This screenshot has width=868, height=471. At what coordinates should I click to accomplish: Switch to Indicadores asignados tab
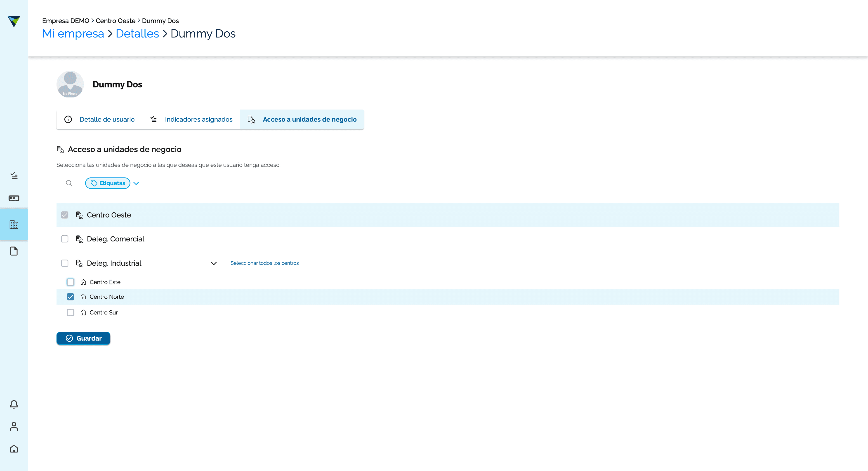coord(191,119)
